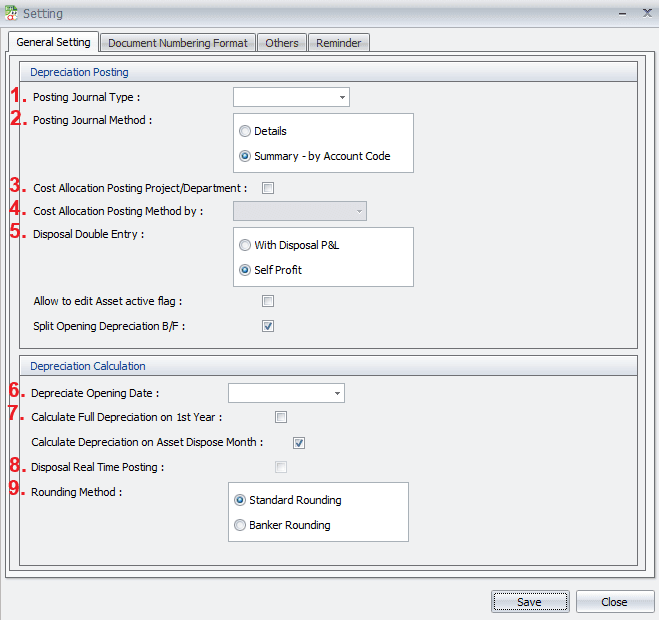The image size is (659, 620).
Task: Tick Allow to edit Asset active flag
Action: tap(268, 301)
